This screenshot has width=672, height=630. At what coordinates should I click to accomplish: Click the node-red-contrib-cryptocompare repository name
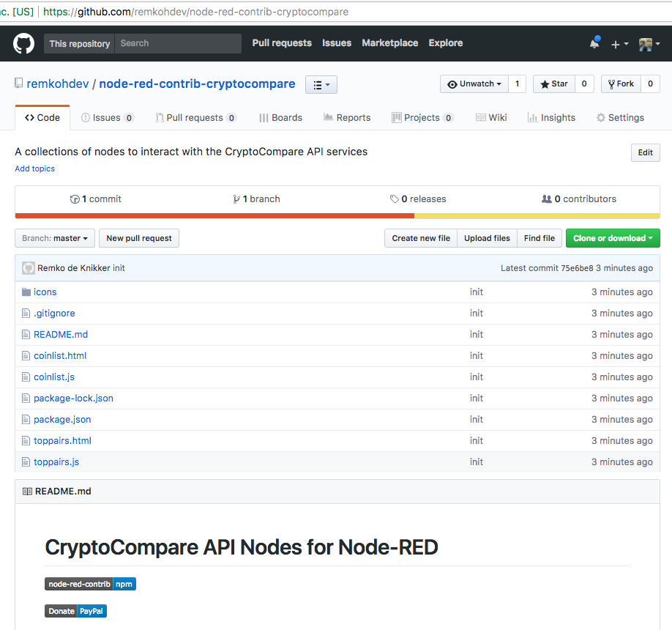[197, 84]
